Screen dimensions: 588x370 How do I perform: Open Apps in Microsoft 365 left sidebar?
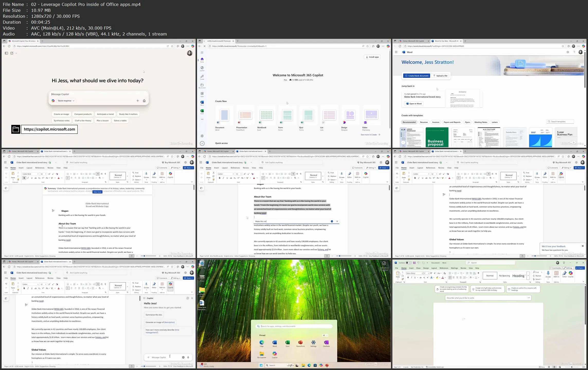coord(202,94)
